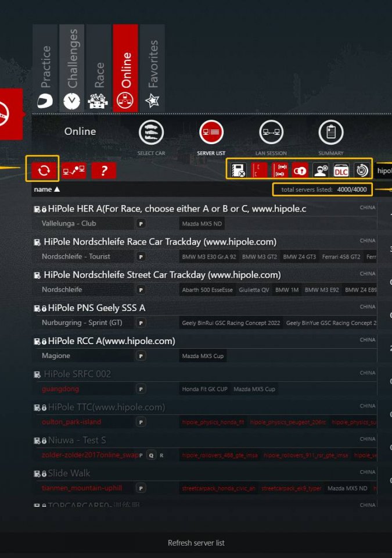
Task: Click the lock icon on Slide Walk row
Action: coord(44,474)
